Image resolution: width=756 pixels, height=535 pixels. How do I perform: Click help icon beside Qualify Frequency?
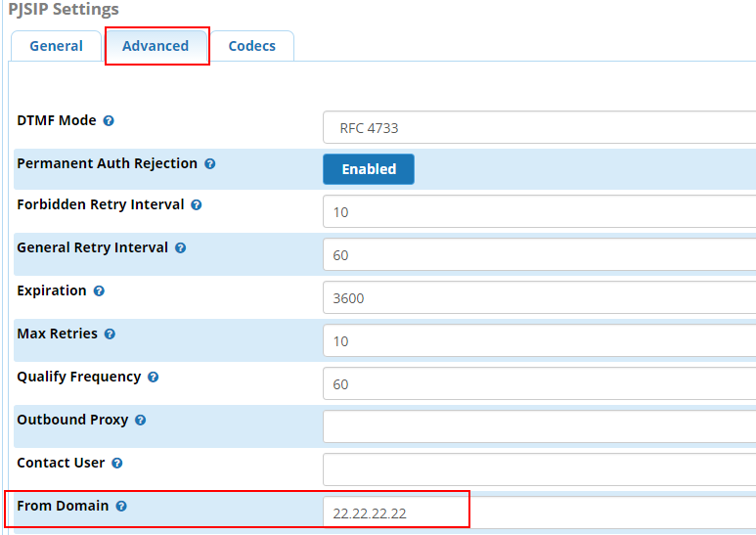(154, 378)
